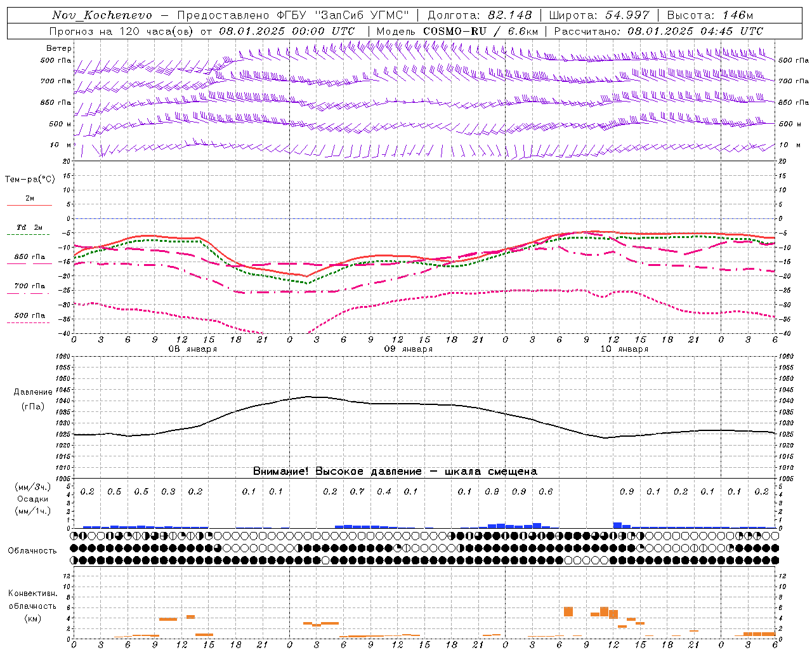Screen dimensions: 812x650
Task: Click the 500 гПа wind level label
Action: point(56,60)
